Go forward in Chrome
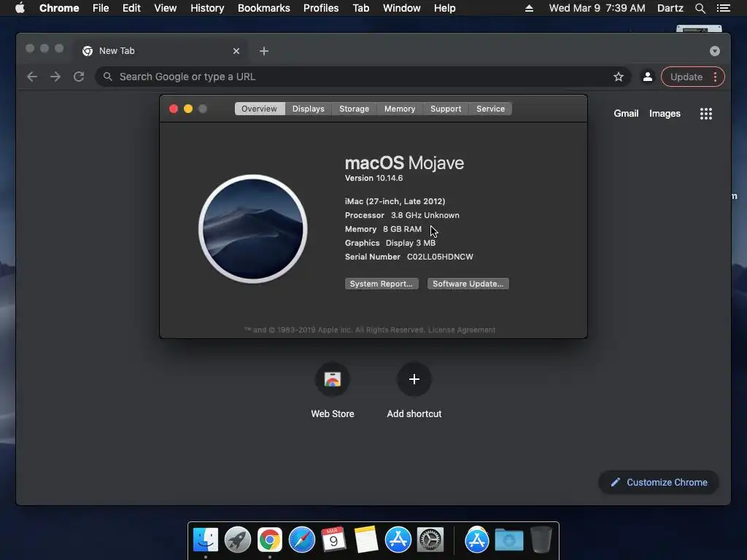Screen dimensions: 747x560 click(x=55, y=77)
